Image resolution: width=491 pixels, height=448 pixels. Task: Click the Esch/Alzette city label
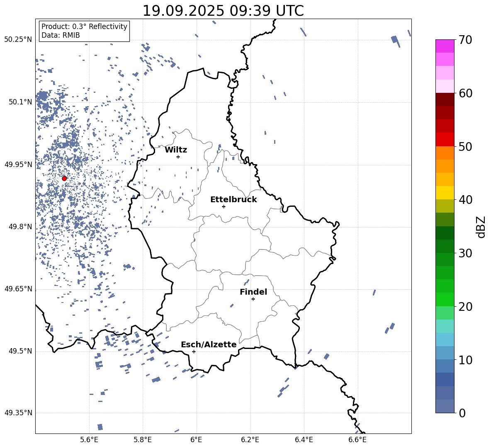click(209, 345)
